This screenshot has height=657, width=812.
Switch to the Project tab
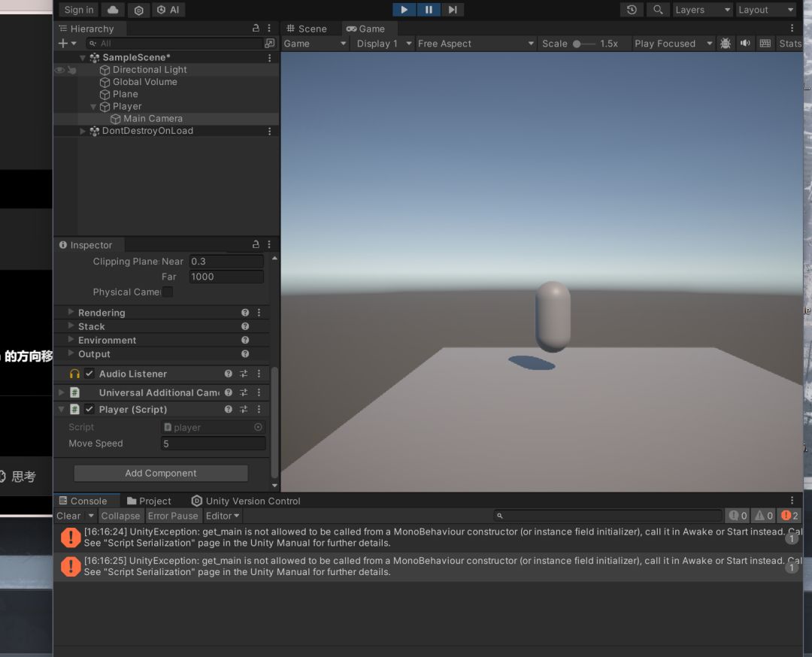click(x=149, y=501)
